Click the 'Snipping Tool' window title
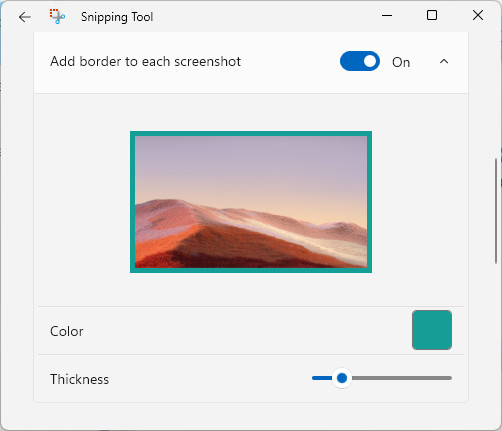The image size is (502, 431). 117,17
